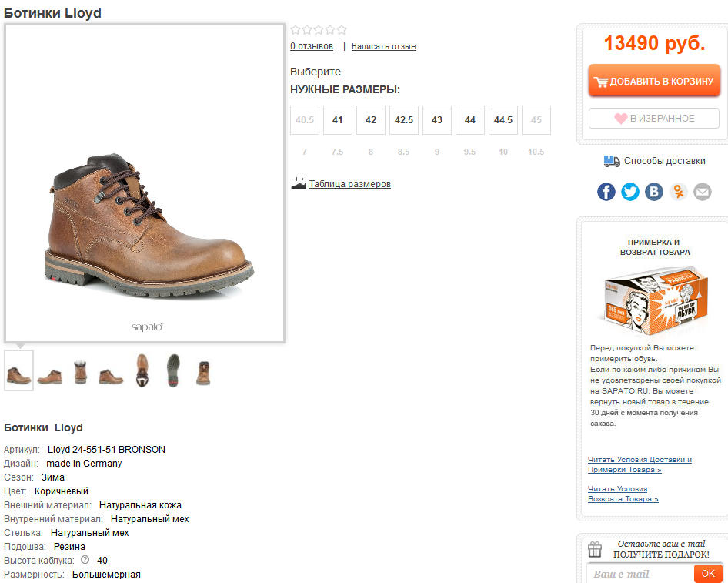Open 'Читать Условия Возврата Товара' link
Image resolution: width=728 pixels, height=583 pixels.
(623, 494)
